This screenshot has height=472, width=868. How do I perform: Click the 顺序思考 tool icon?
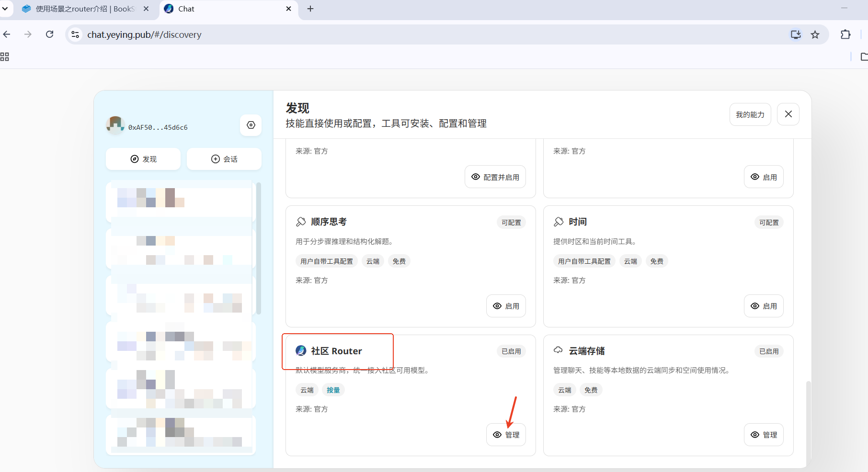coord(301,222)
